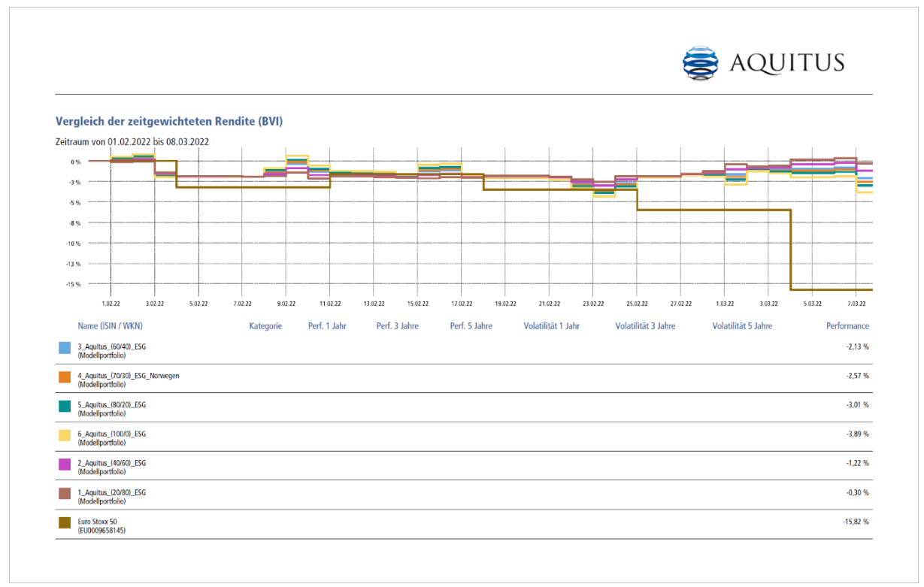924x587 pixels.
Task: Click the magenta 2_Aquitus_(40/60)_ESG swatch
Action: (x=65, y=465)
